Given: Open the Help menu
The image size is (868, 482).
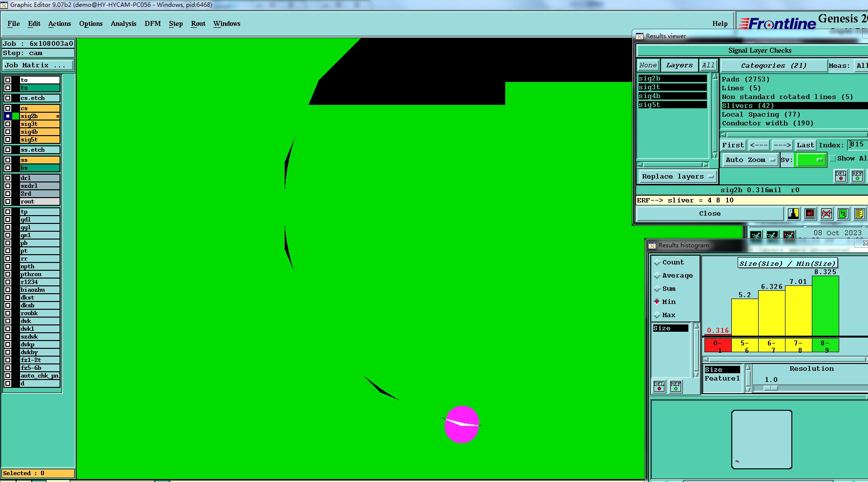Looking at the screenshot, I should click(720, 23).
